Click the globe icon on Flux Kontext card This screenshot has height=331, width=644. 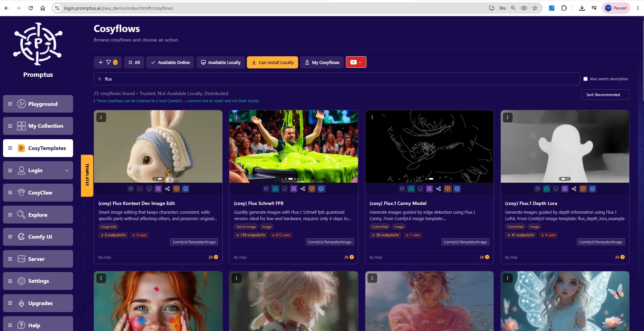pyautogui.click(x=186, y=189)
